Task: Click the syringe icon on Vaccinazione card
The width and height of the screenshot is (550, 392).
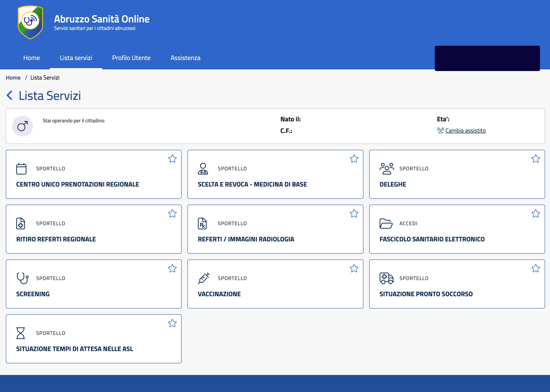Action: (x=203, y=278)
